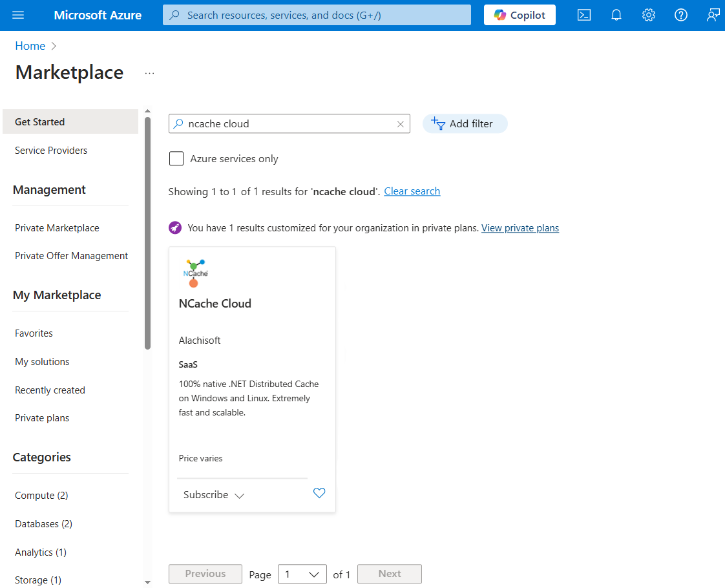This screenshot has height=588, width=725.
Task: Click the Home breadcrumb link
Action: [30, 46]
